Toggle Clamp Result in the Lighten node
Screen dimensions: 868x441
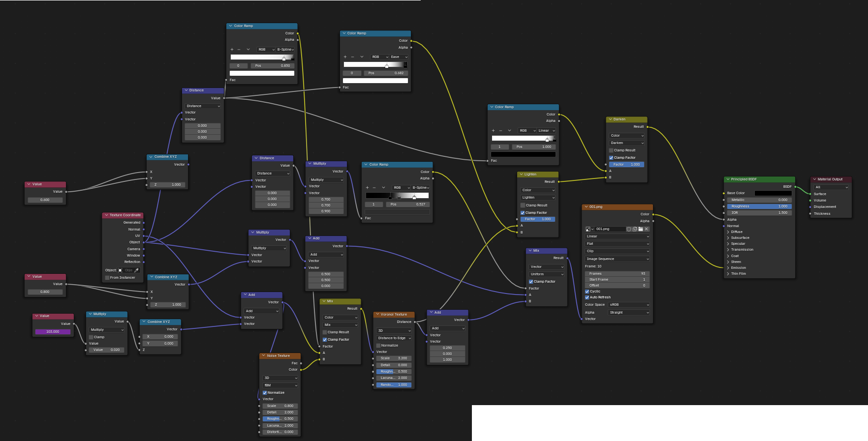523,206
